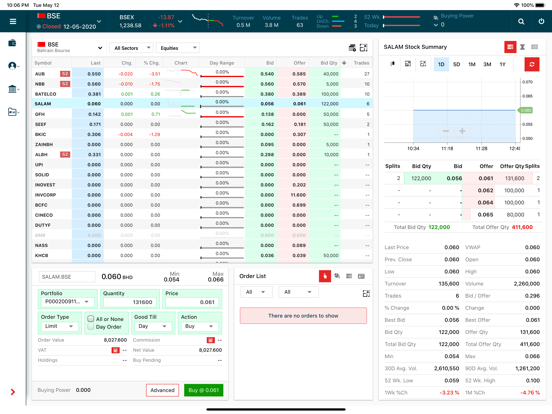Click the Price input field
The image size is (552, 414).
[x=192, y=302]
